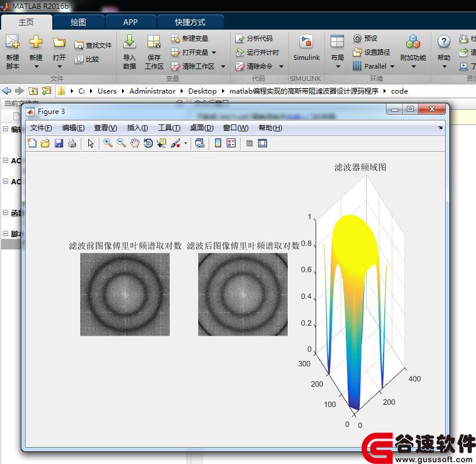Click the Browse for Folder button

coord(46,91)
